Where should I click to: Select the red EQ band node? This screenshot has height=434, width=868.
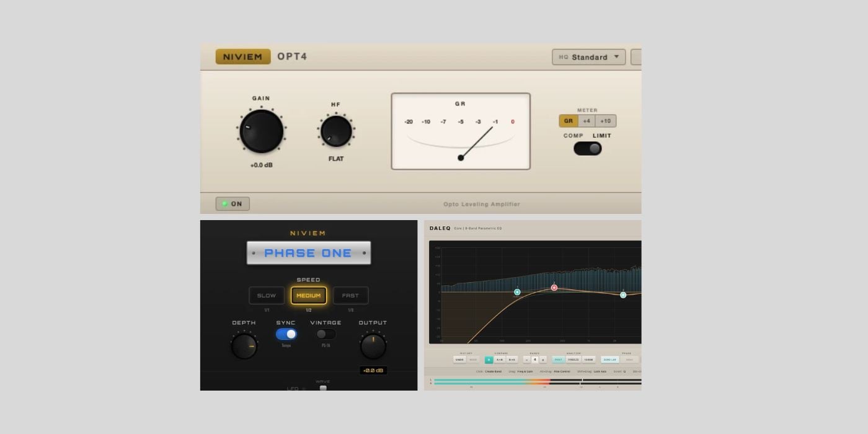pos(554,288)
